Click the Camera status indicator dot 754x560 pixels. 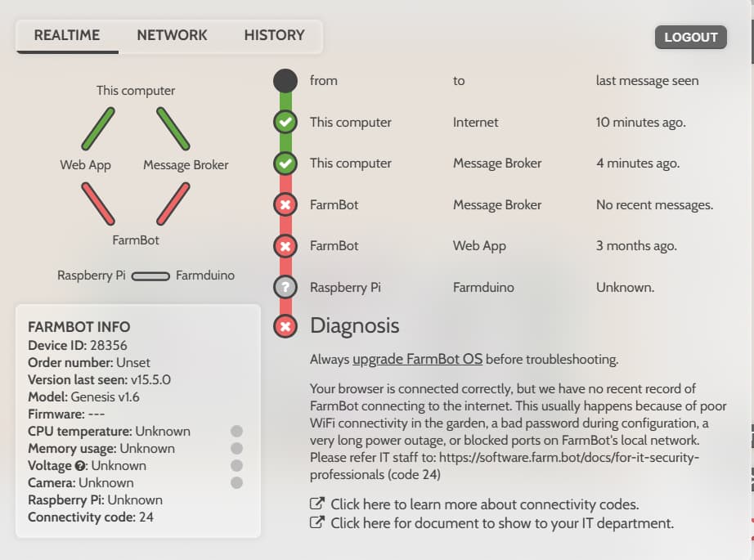(237, 483)
